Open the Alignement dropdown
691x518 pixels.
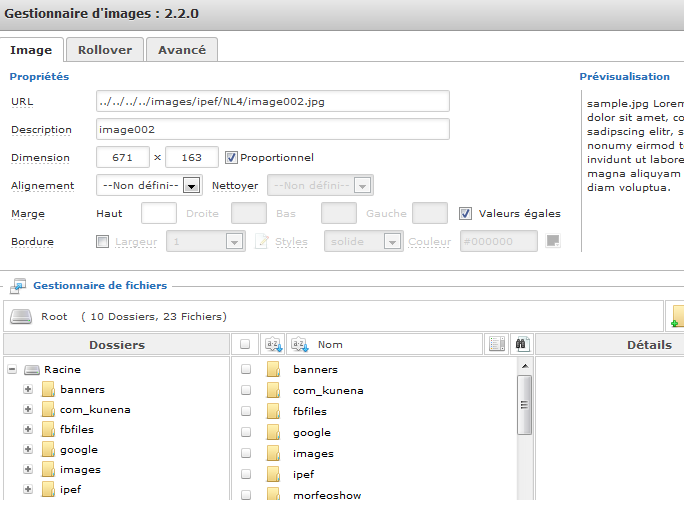tap(149, 186)
